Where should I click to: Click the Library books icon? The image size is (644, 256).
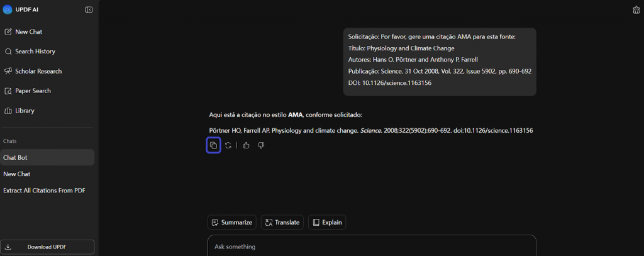(8, 111)
